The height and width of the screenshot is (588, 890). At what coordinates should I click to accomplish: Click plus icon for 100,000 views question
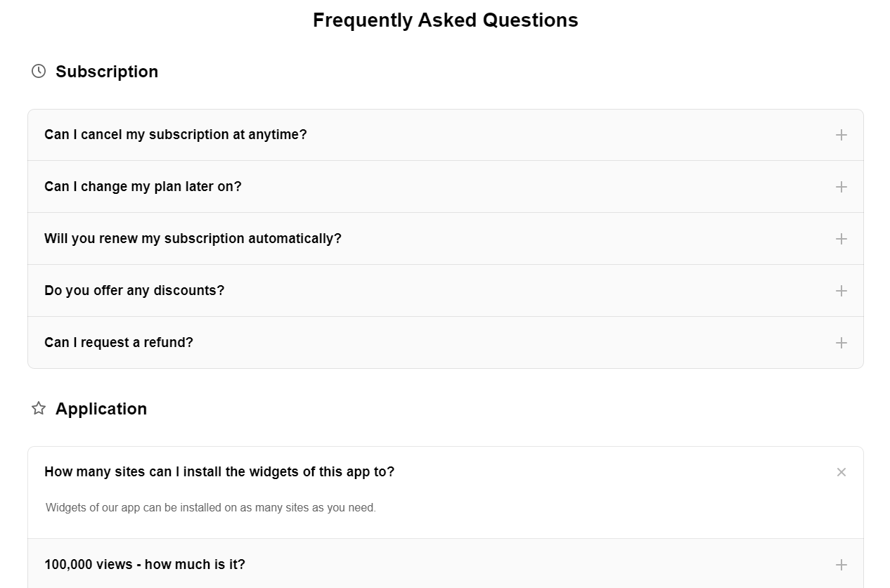[x=841, y=565]
